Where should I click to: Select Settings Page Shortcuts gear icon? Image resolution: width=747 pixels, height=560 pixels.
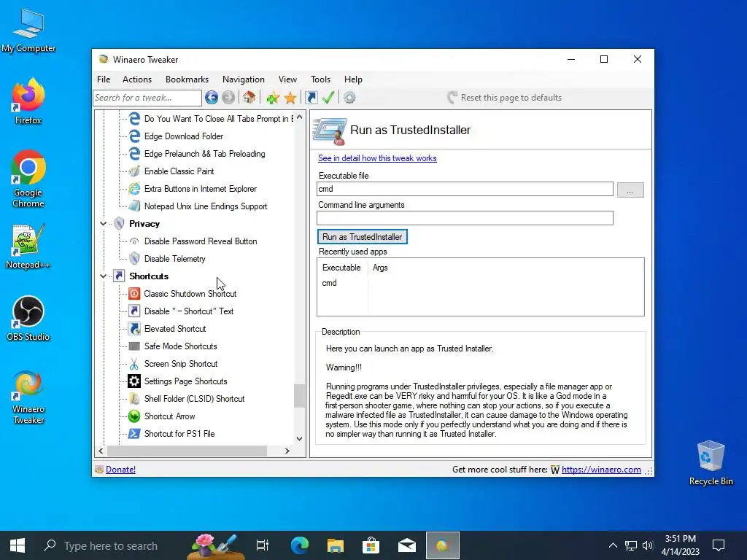[x=134, y=381]
